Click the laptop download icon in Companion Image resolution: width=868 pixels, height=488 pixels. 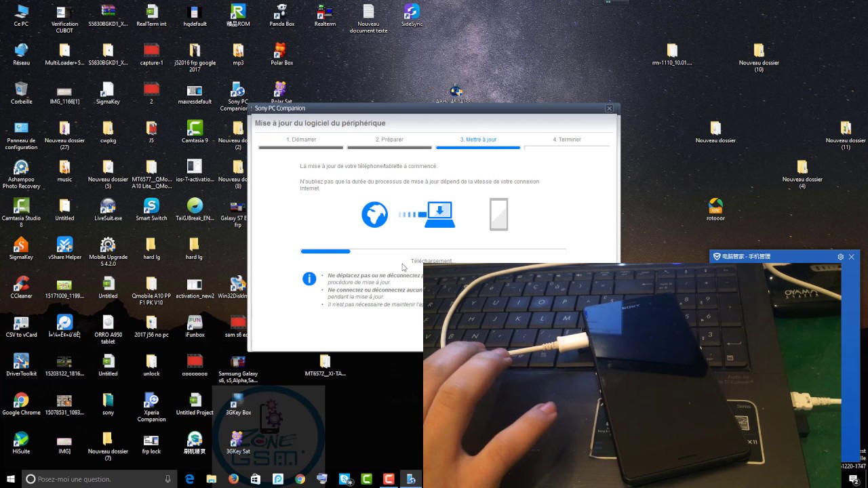pos(440,214)
